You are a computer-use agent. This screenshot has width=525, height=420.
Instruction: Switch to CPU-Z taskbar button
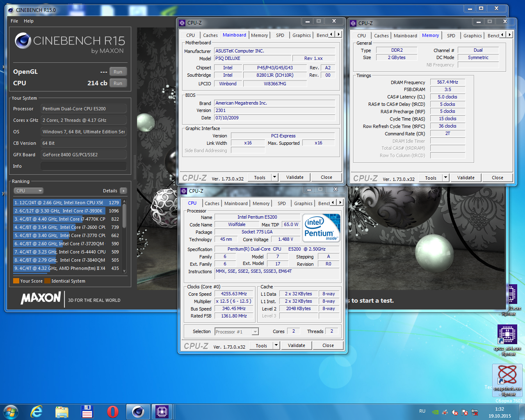tap(162, 411)
